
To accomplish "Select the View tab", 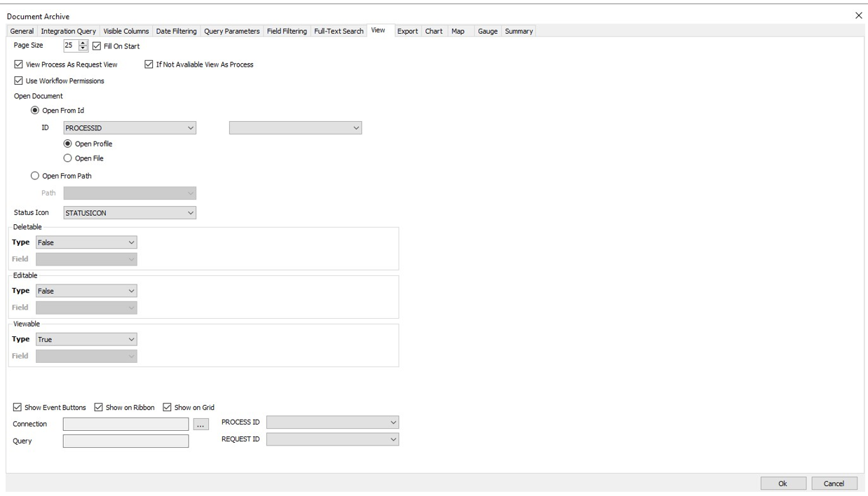I will 379,31.
